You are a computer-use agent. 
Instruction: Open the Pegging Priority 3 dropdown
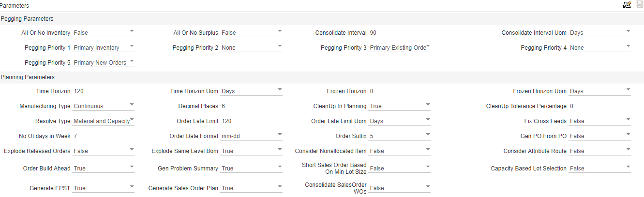[400, 48]
